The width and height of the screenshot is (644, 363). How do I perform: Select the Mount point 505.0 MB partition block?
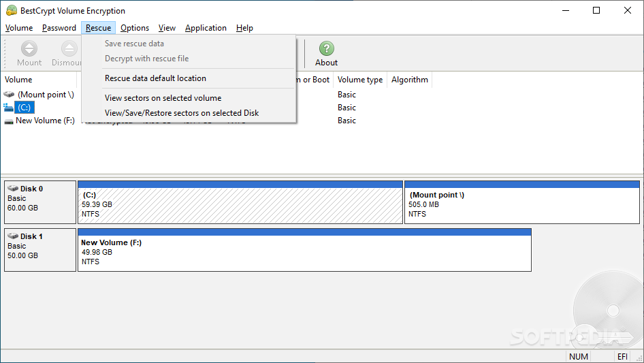[522, 202]
